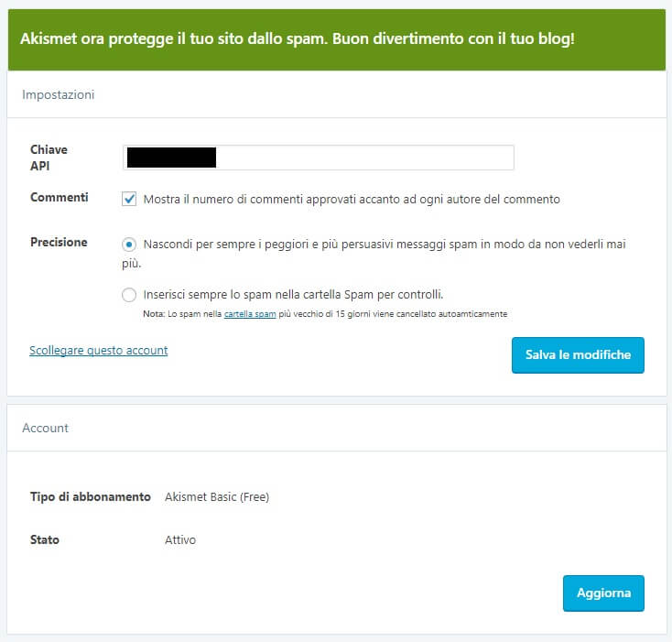Click the "Stato" row label
672x642 pixels.
[45, 540]
